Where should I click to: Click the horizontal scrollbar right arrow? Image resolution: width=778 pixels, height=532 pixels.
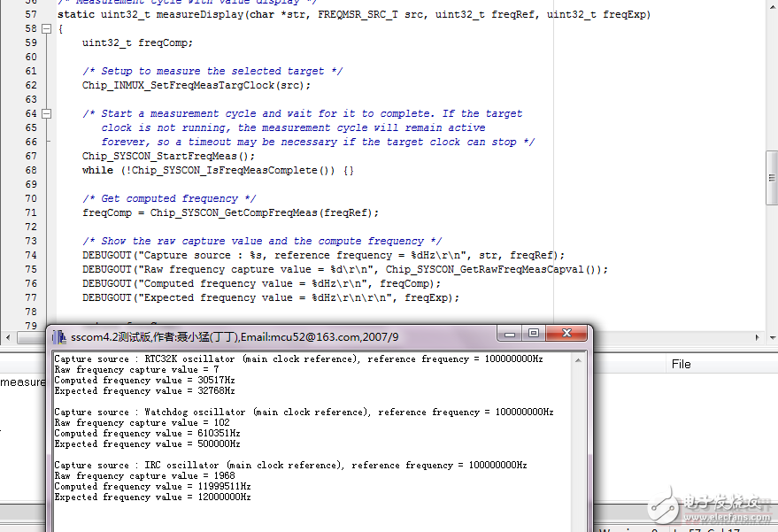coord(757,339)
